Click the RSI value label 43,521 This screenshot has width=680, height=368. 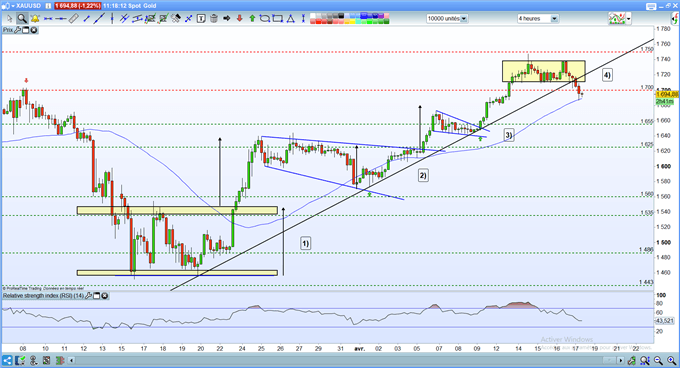(664, 321)
